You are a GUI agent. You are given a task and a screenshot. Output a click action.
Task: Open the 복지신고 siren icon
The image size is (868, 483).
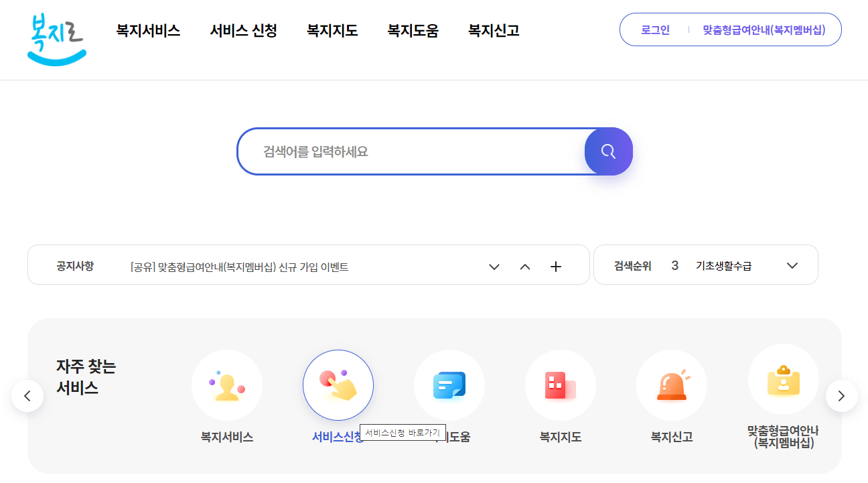pos(672,385)
